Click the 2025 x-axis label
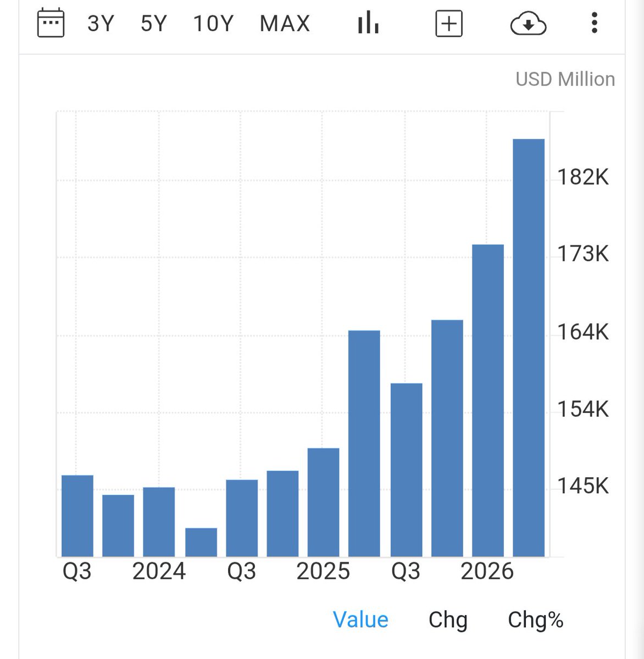644x659 pixels. point(323,572)
